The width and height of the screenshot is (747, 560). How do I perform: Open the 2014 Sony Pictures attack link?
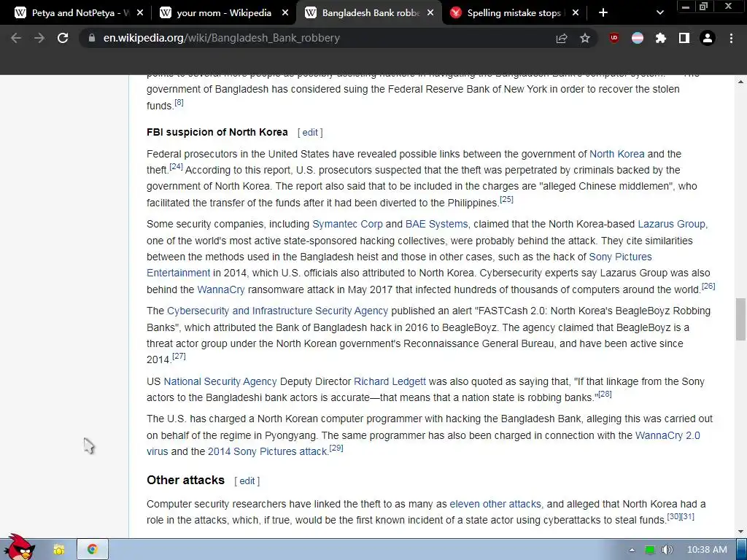coord(267,451)
